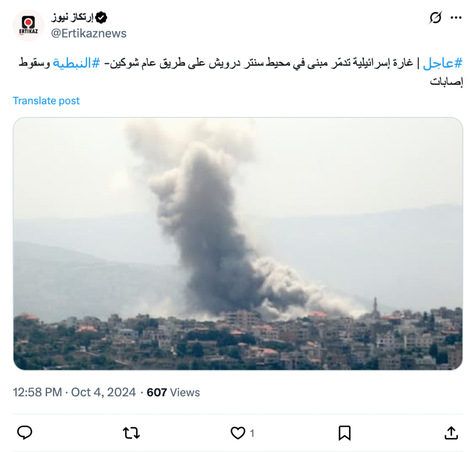The image size is (476, 452).
Task: Click the like count number 1
Action: point(252,433)
